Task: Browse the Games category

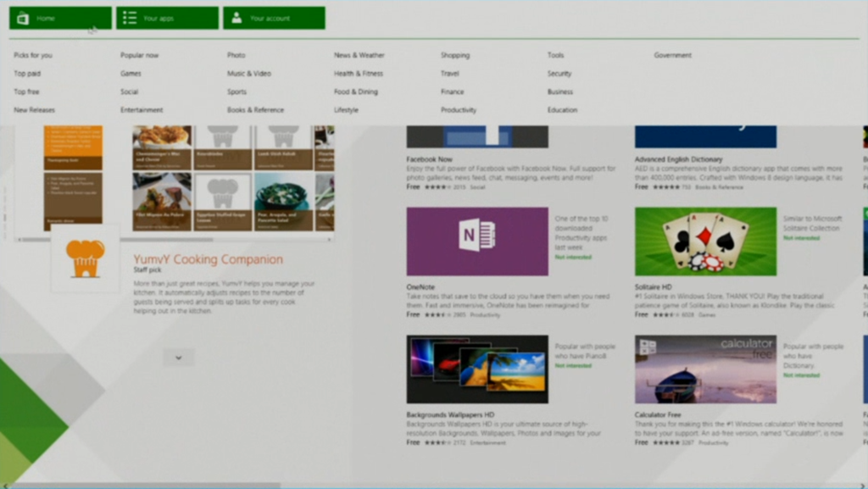Action: 131,74
